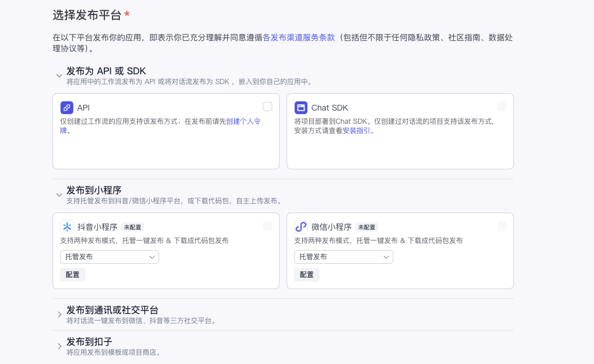The height and width of the screenshot is (364, 594).
Task: Open the 托管发布 dropdown for 抖音小程序
Action: [109, 257]
